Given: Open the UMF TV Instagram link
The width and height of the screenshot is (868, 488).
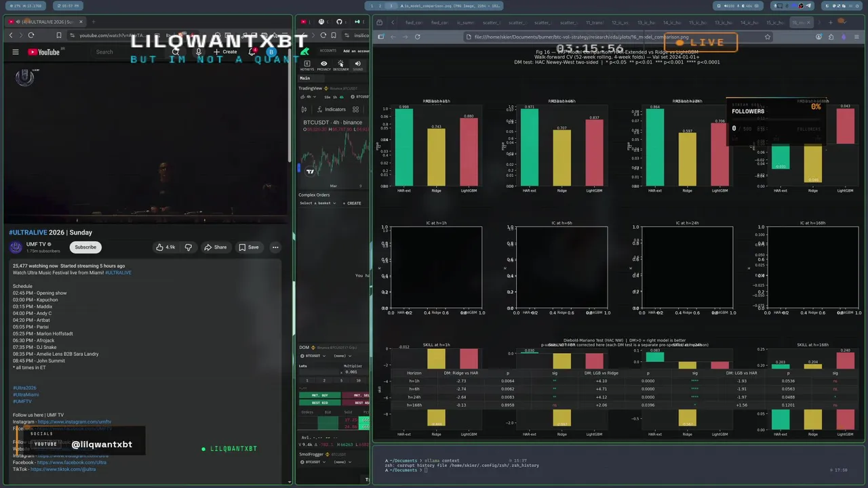Looking at the screenshot, I should point(75,422).
